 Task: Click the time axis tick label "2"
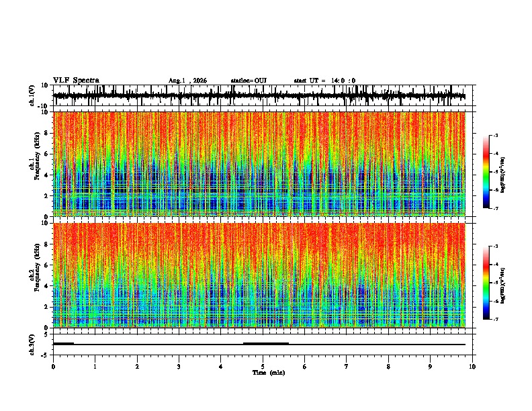[137, 367]
